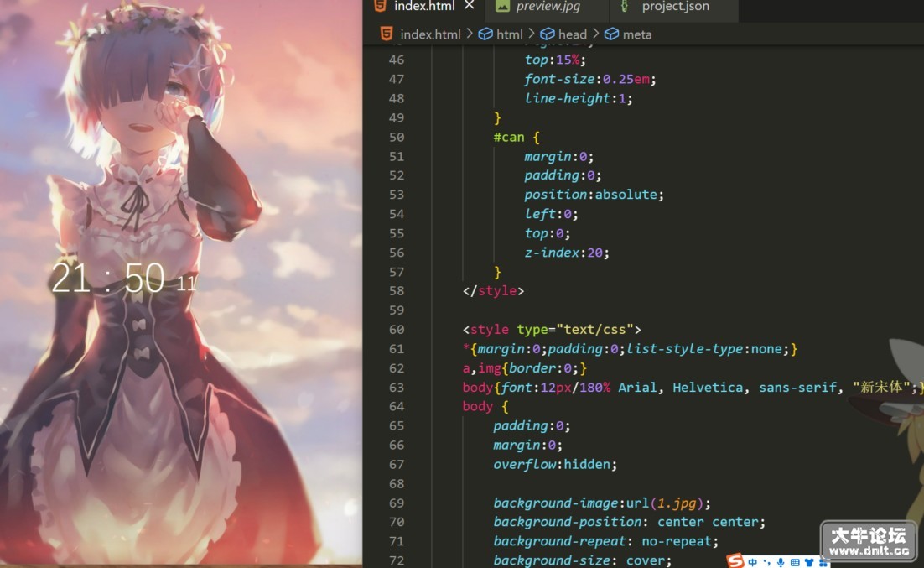Click the "background-repeat: no-repeat;" line
Viewport: 924px width, 568px height.
606,541
